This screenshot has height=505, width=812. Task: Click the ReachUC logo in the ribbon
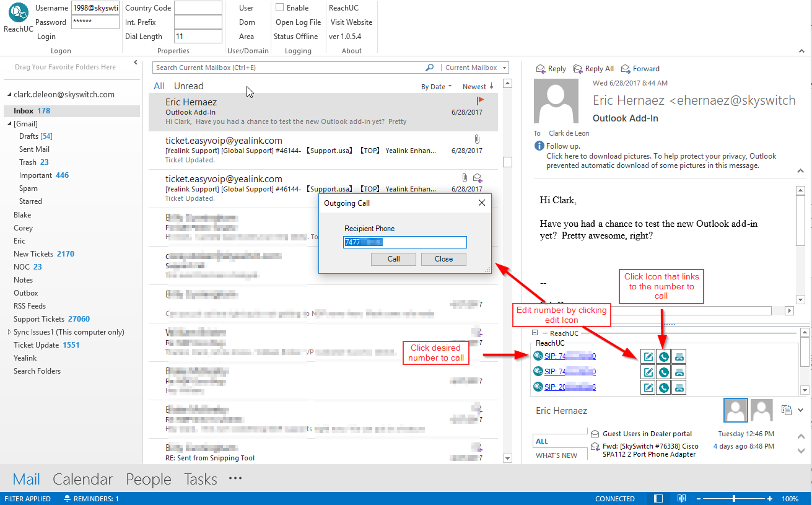pyautogui.click(x=18, y=13)
